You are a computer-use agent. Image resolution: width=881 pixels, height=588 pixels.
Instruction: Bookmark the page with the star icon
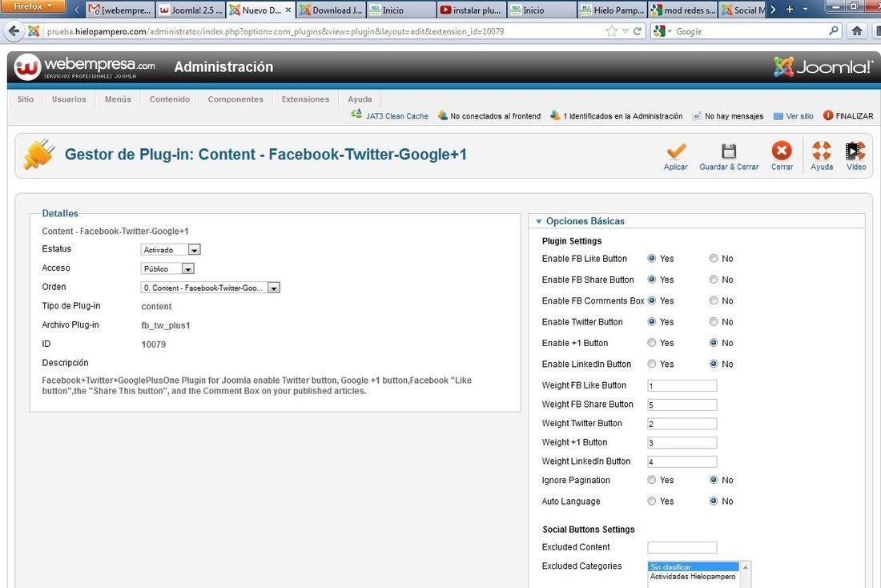click(x=611, y=31)
